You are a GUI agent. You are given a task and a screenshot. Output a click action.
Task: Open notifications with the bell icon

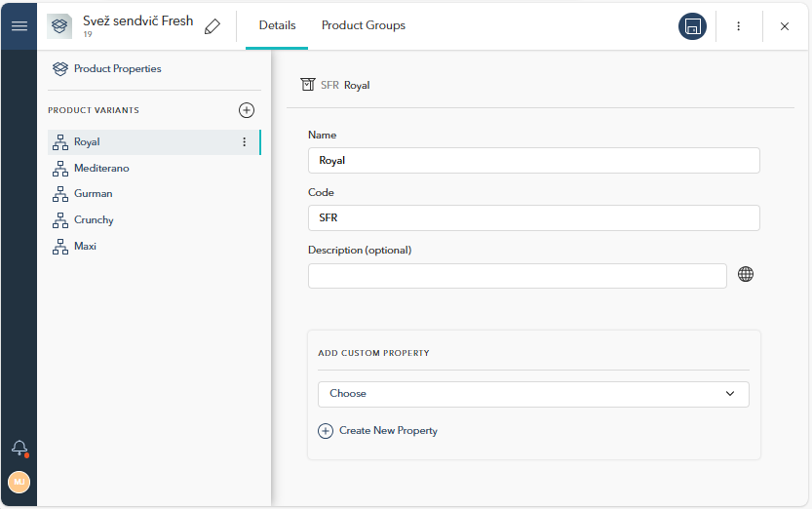(x=19, y=448)
